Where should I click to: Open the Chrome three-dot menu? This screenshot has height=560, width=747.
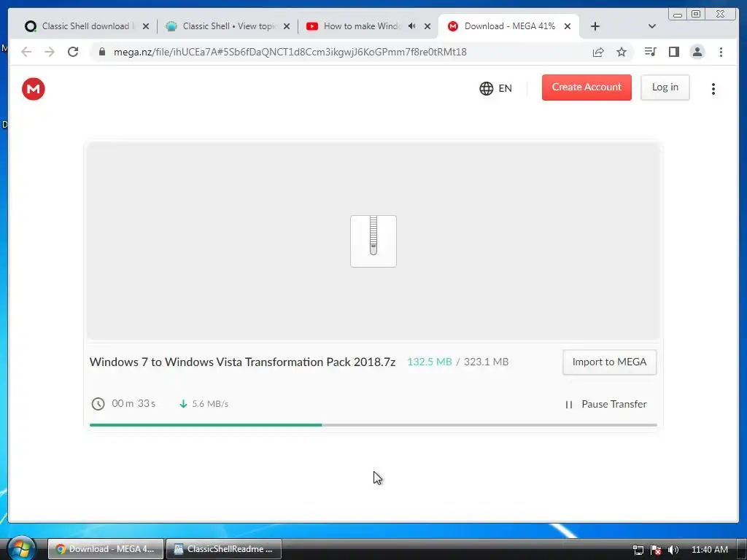click(x=721, y=52)
